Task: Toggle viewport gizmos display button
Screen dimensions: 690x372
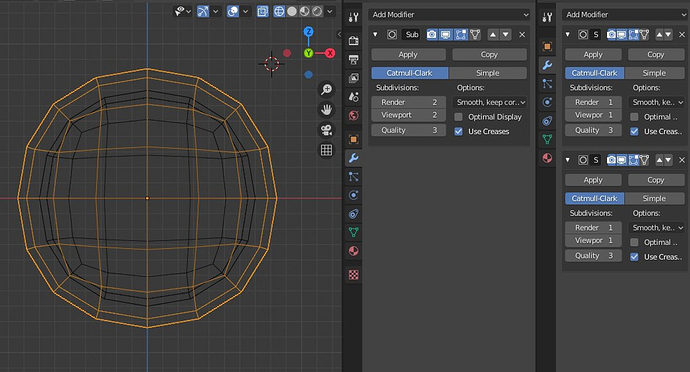Action: [x=203, y=11]
